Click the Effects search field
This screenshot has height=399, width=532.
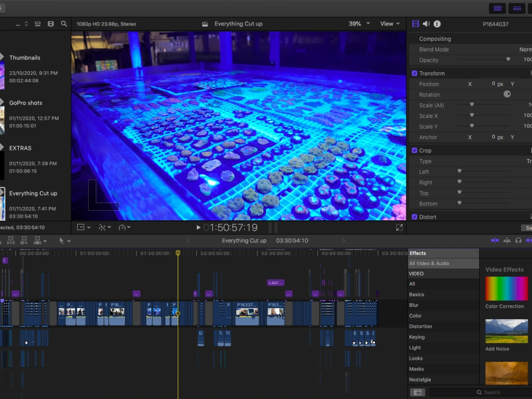481,392
